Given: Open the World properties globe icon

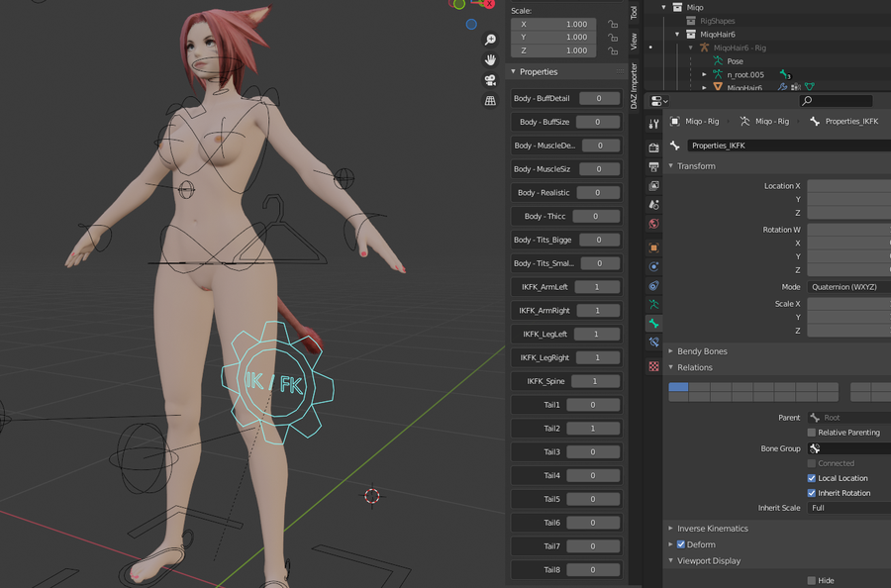Looking at the screenshot, I should [653, 224].
